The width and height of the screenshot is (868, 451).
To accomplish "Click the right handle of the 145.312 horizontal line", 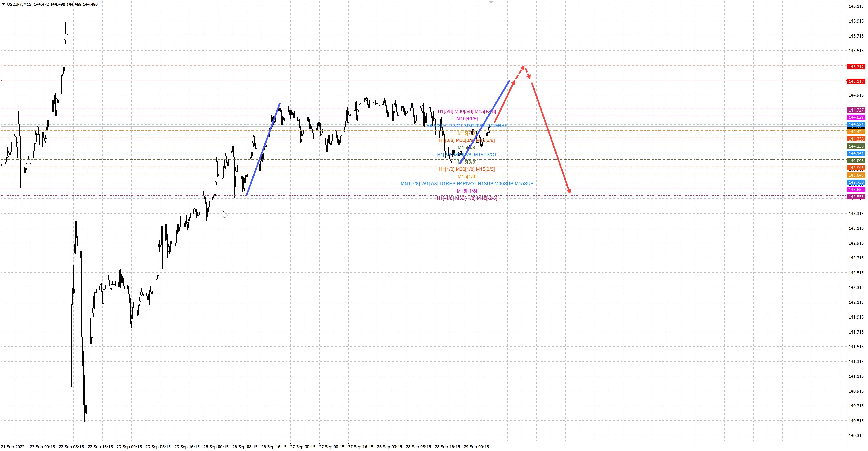I will coord(847,66).
